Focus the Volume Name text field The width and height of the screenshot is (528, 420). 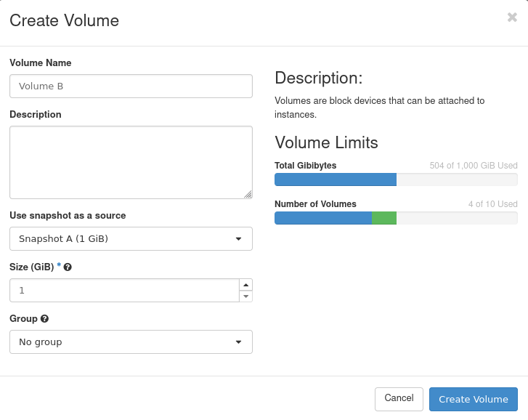(131, 86)
